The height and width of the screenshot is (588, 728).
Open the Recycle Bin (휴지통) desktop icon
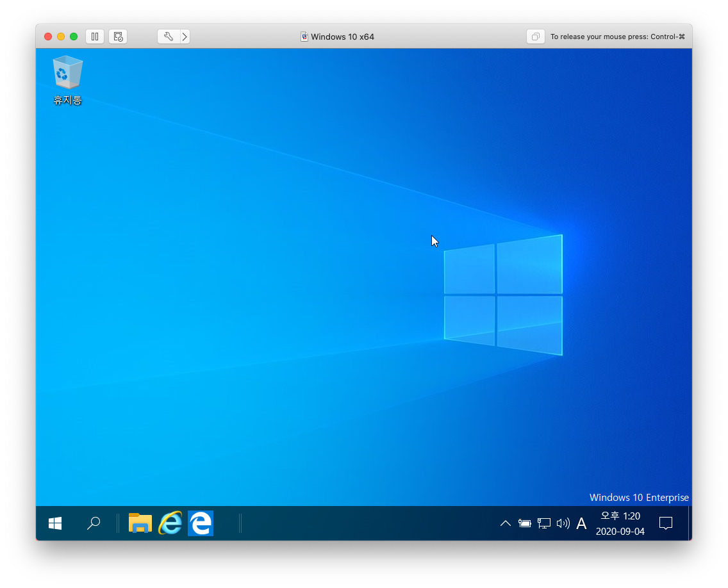(x=68, y=81)
